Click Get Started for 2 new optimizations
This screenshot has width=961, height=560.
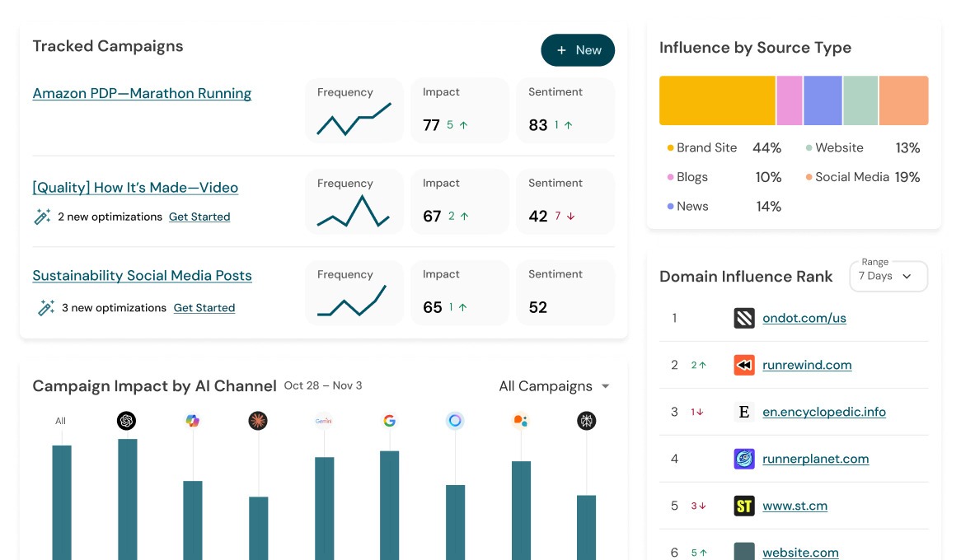tap(199, 217)
